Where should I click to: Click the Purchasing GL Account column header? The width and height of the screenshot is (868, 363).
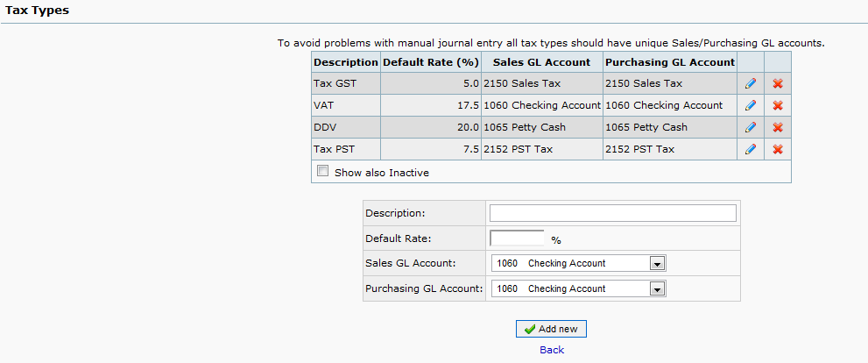coord(669,62)
